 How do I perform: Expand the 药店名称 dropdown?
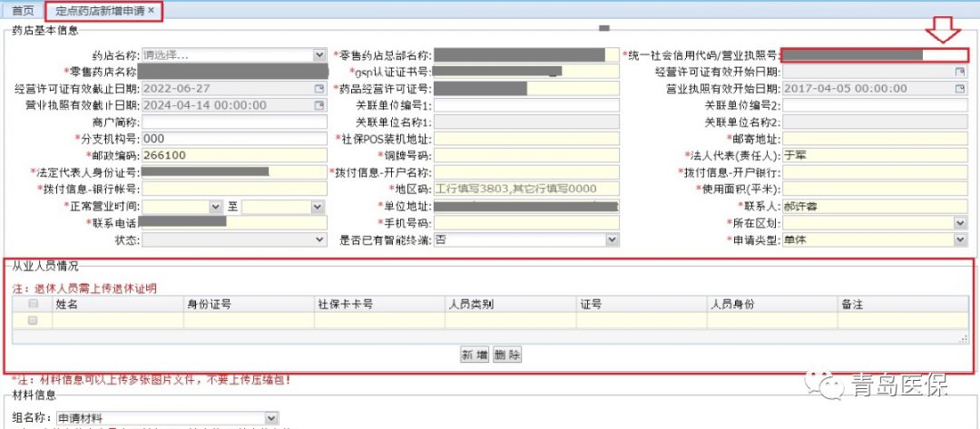pyautogui.click(x=318, y=55)
